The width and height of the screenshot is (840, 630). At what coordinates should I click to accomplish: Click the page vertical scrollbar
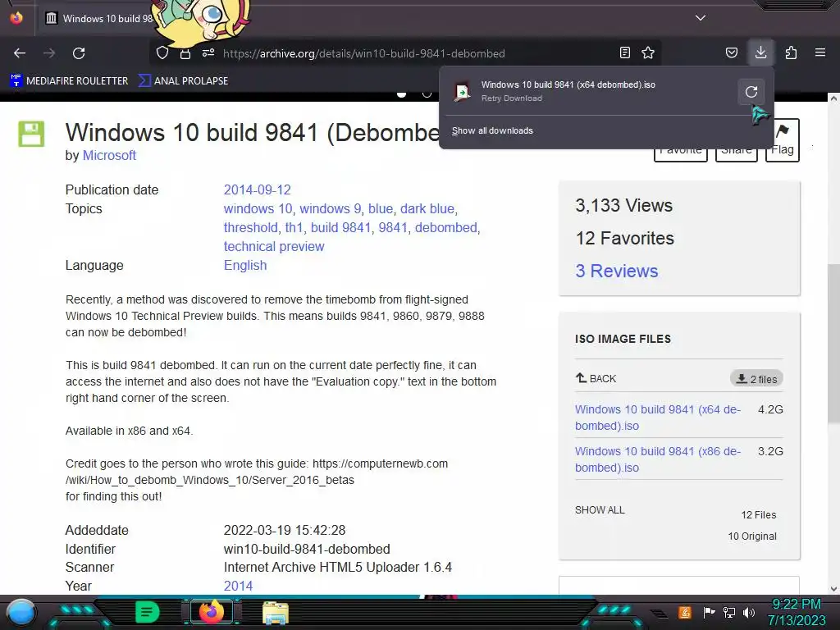click(x=833, y=343)
